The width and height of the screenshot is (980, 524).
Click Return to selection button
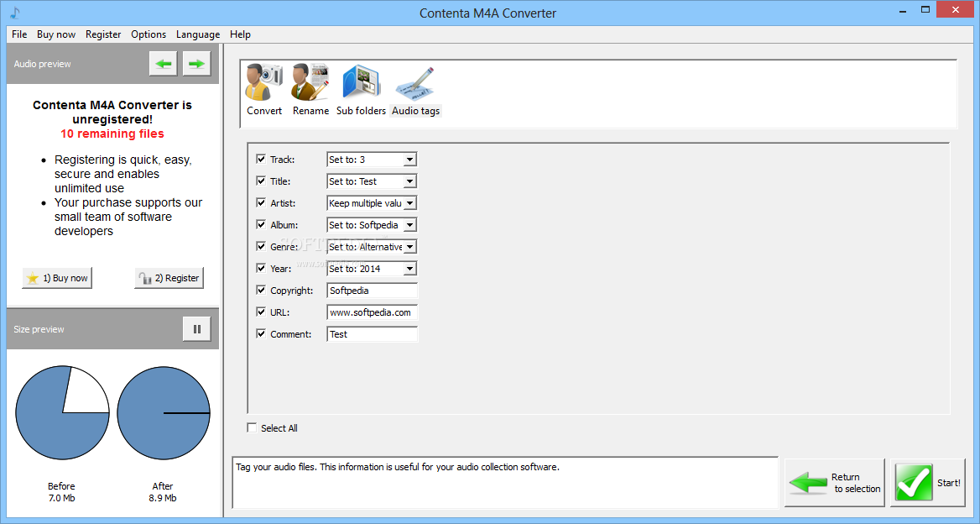tap(834, 483)
